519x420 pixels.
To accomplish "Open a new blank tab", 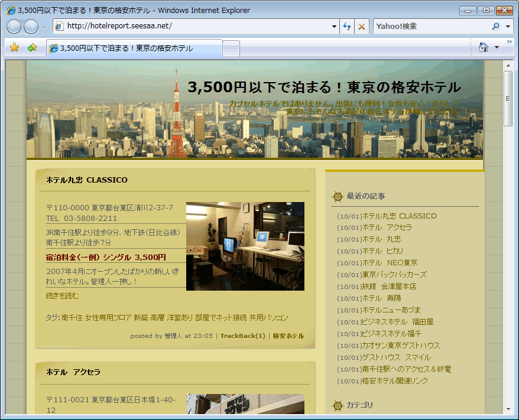I will coord(232,48).
